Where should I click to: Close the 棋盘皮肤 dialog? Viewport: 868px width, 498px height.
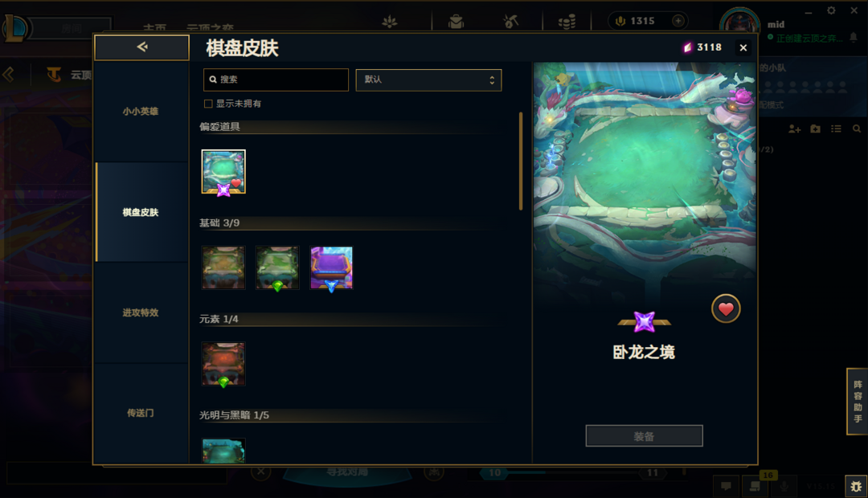(743, 48)
